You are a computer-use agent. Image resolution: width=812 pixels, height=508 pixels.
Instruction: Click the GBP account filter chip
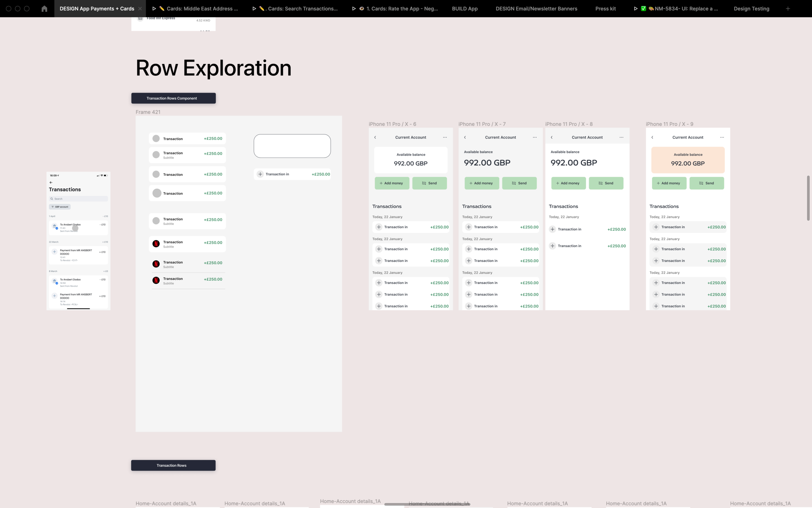click(x=60, y=207)
